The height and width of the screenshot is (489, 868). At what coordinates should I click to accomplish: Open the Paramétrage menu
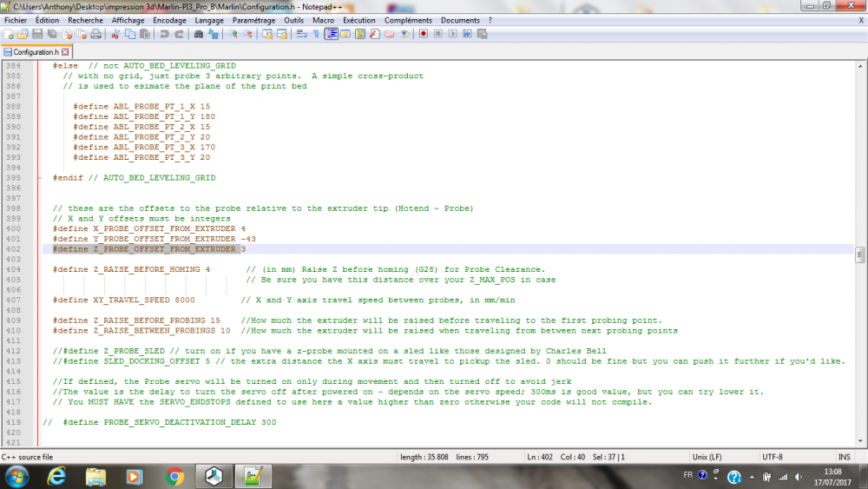point(253,20)
